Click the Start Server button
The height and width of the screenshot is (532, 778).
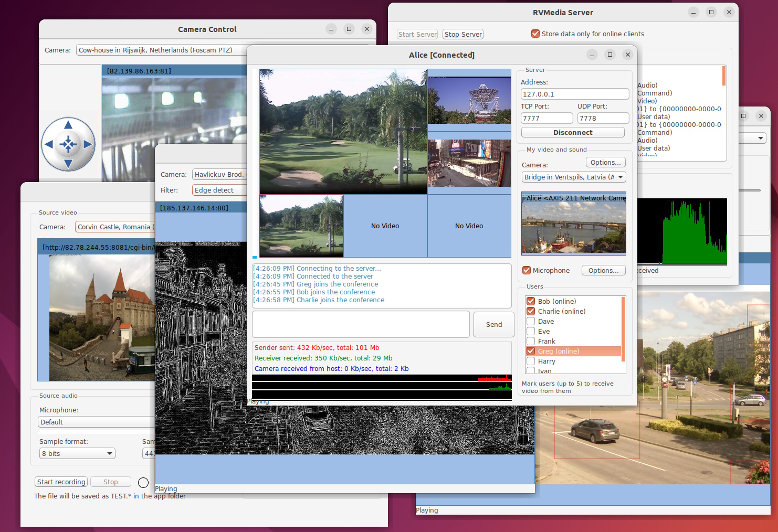coord(417,34)
